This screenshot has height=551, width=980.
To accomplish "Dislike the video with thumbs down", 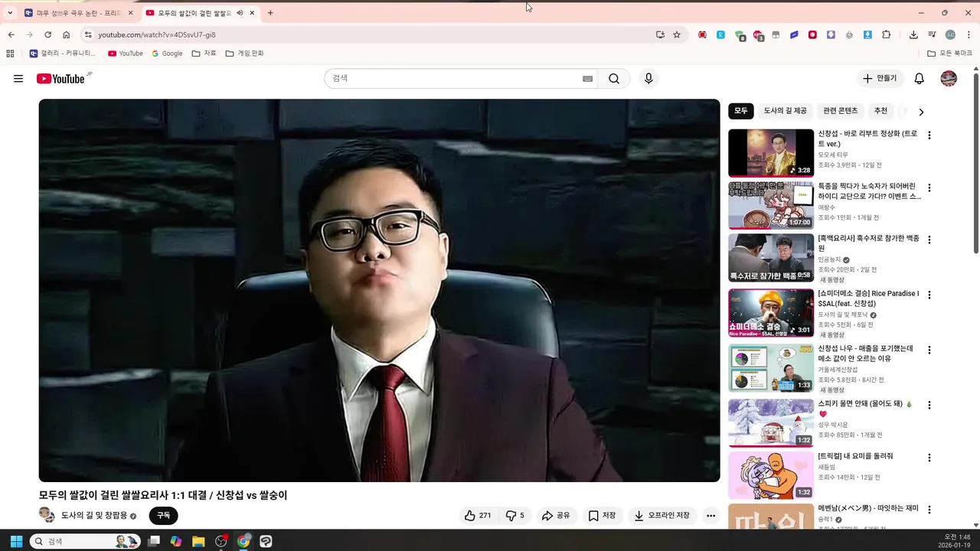I will point(515,516).
